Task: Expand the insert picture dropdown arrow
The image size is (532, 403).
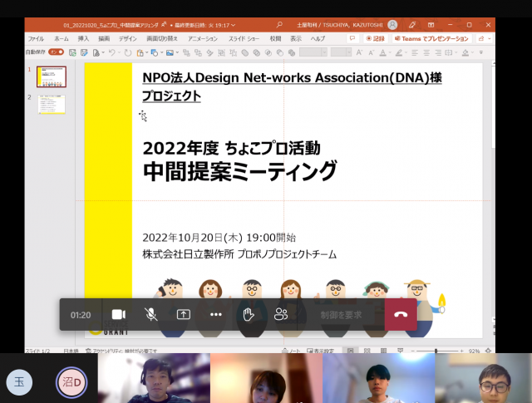Action: click(177, 52)
